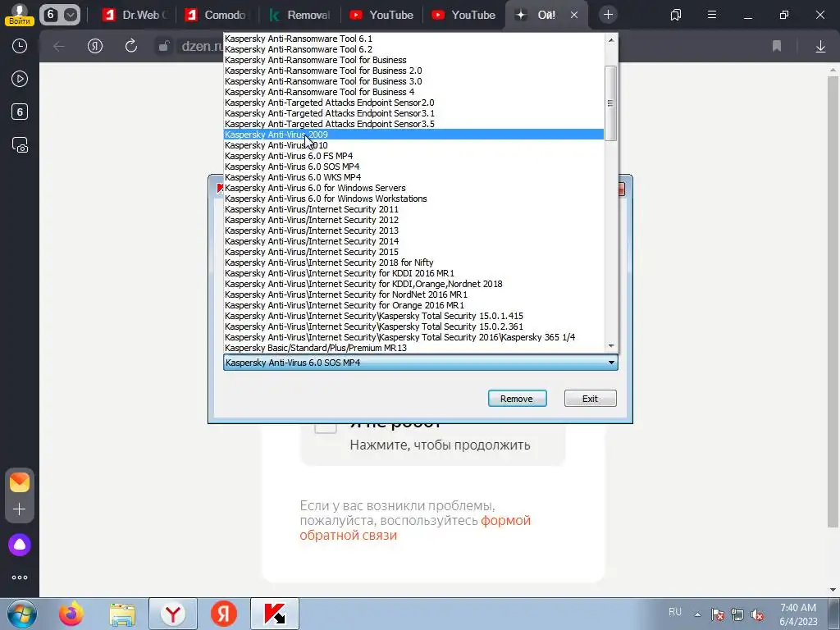Tick the captcha robot checkbox on page
The width and height of the screenshot is (840, 630).
tap(325, 427)
